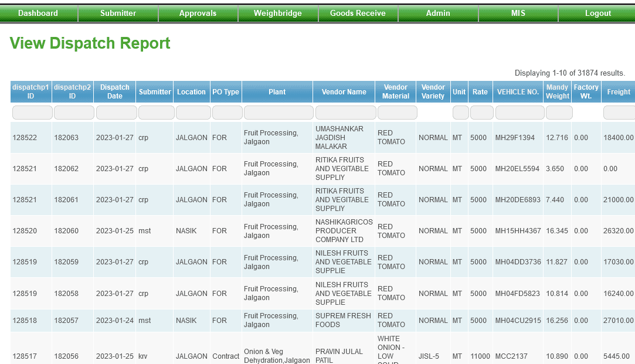Sort by the Dispatch Date column

click(x=114, y=91)
